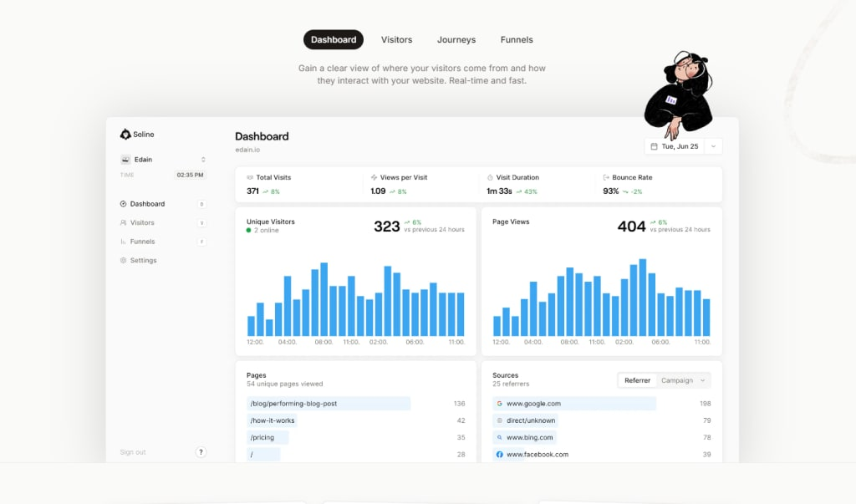Click the V shortcut badge beside Visitors
Viewport: 856px width, 504px height.
pyautogui.click(x=201, y=223)
